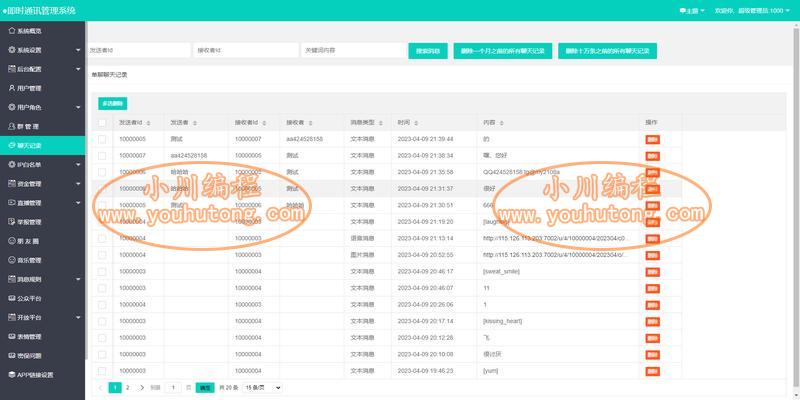Select the 语音消息 row checkbox
This screenshot has height=400, width=800.
pyautogui.click(x=102, y=238)
